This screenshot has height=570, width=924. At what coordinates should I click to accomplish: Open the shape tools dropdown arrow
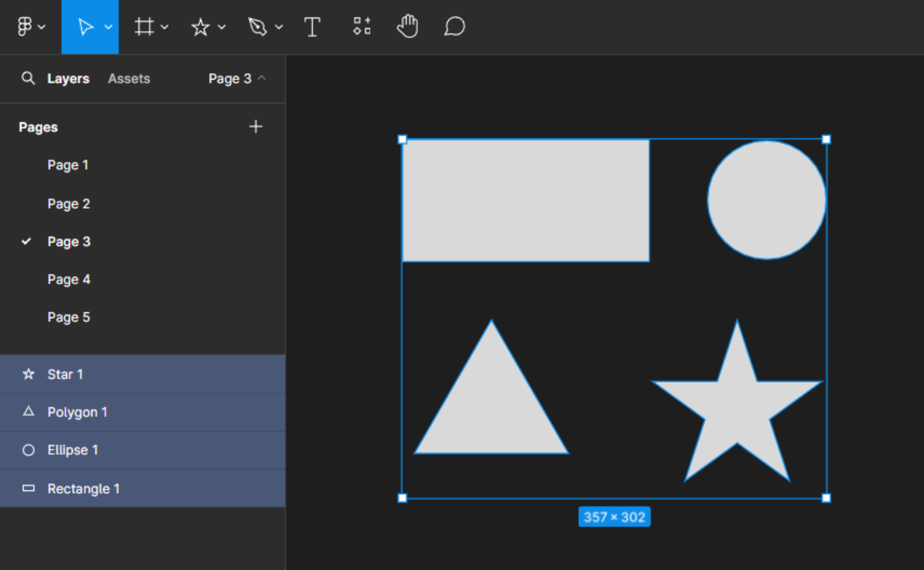coord(222,27)
